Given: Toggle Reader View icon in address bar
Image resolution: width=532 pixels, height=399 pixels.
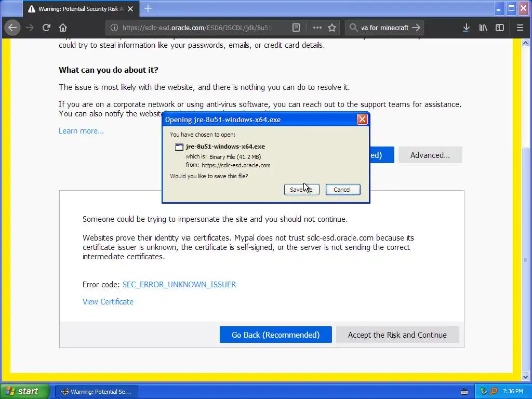Looking at the screenshot, I should [x=296, y=28].
